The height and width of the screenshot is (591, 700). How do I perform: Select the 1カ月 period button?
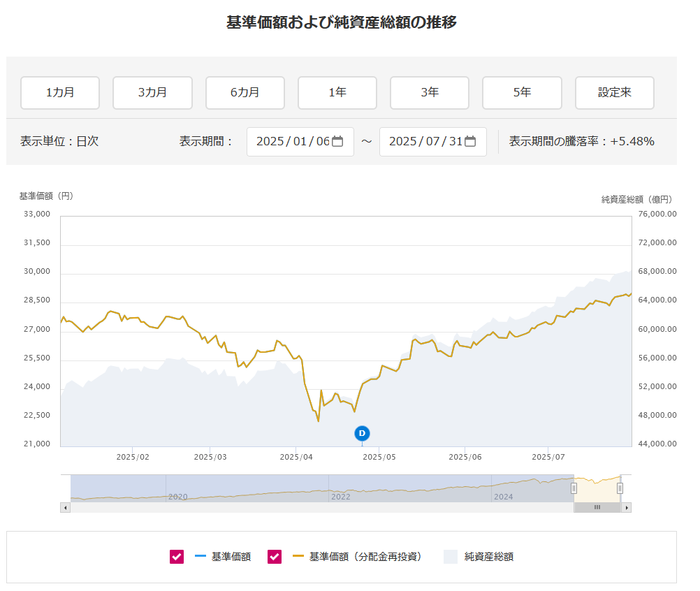pos(60,93)
